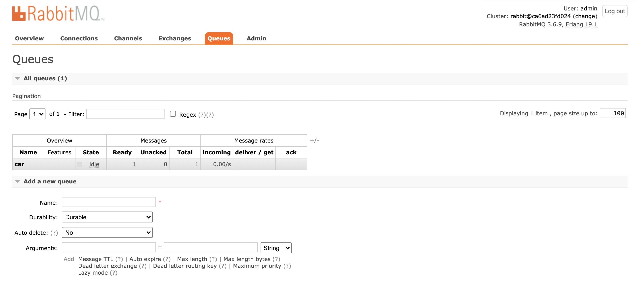Show Auto expire help
The width and height of the screenshot is (644, 281).
[167, 259]
